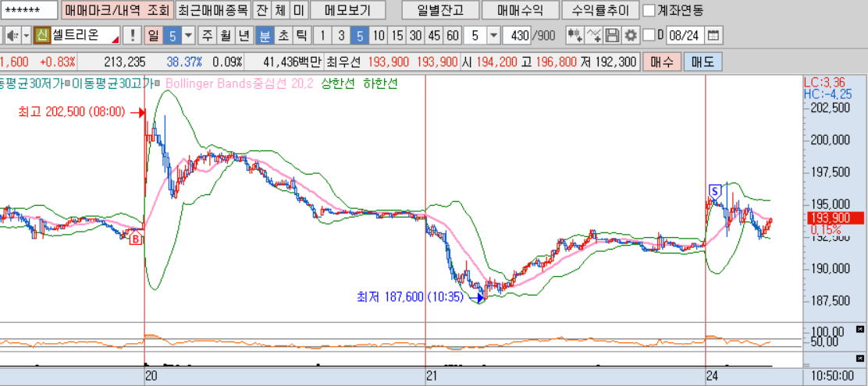Select the 틱 tick chart mode
868x386 pixels.
click(x=301, y=36)
